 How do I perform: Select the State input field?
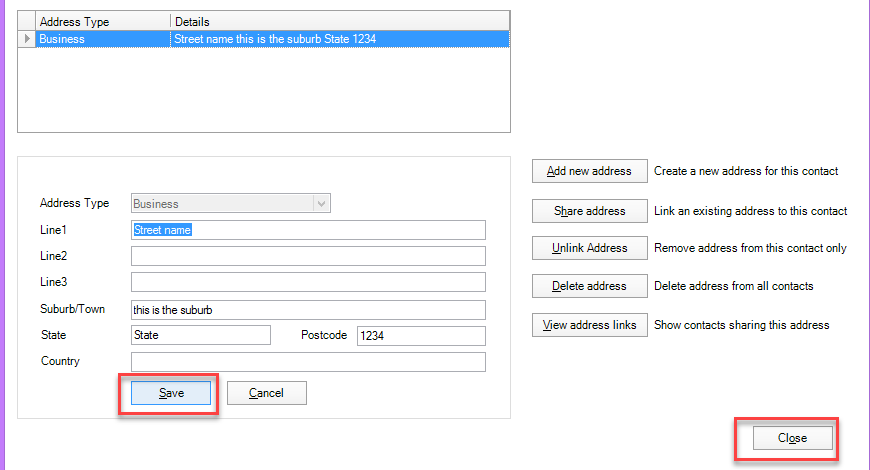tap(200, 336)
